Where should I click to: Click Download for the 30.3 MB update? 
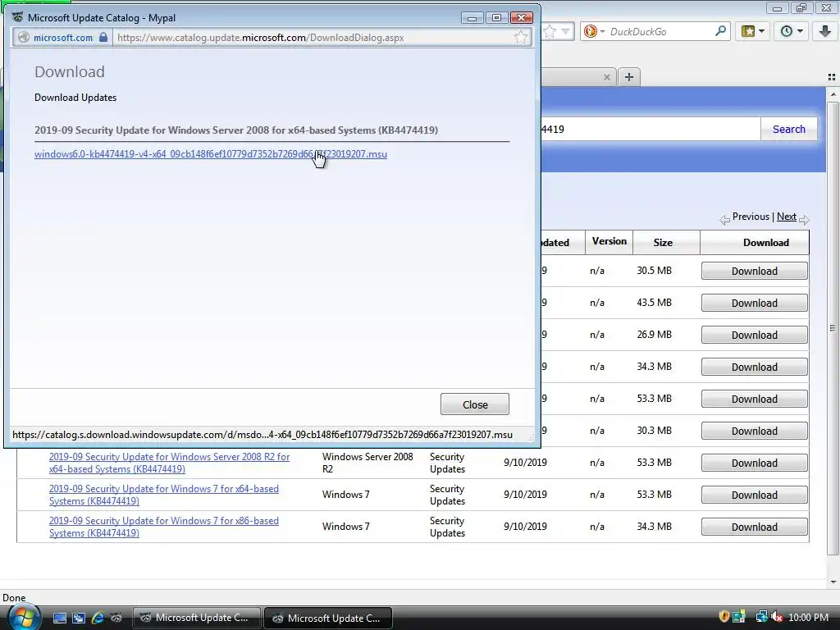[755, 431]
